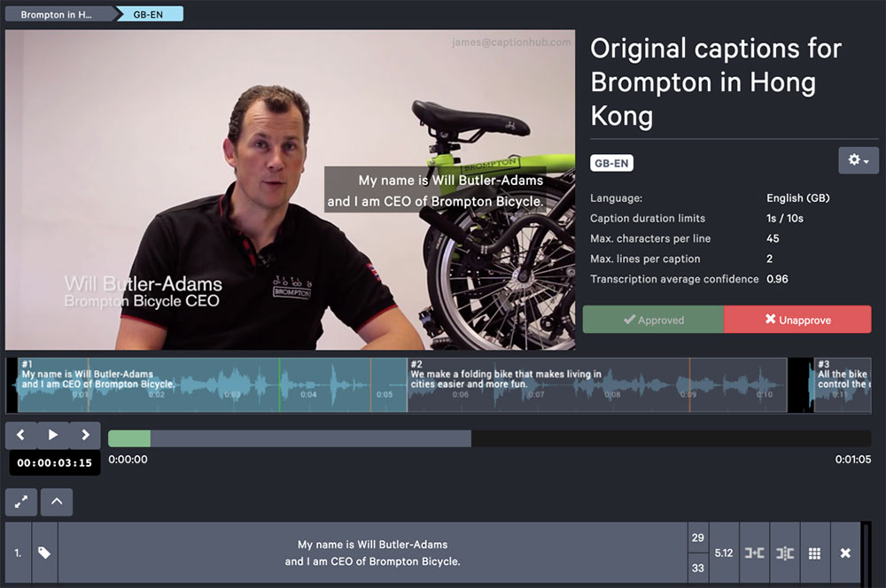Play the video
Image resolution: width=886 pixels, height=588 pixels.
(x=53, y=435)
